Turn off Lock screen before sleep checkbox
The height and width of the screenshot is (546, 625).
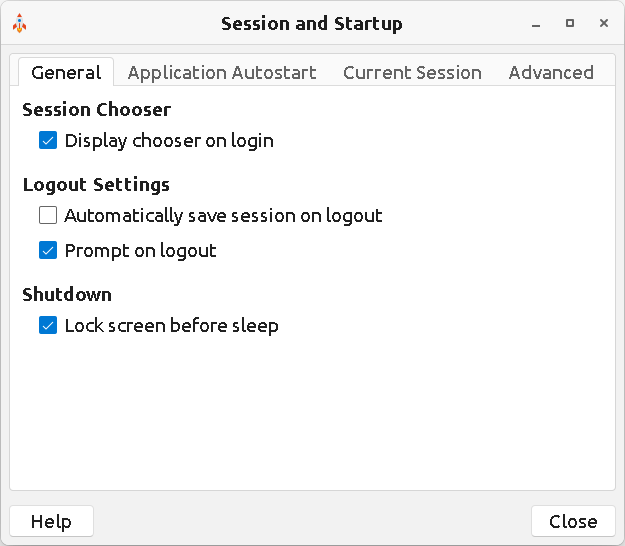48,325
